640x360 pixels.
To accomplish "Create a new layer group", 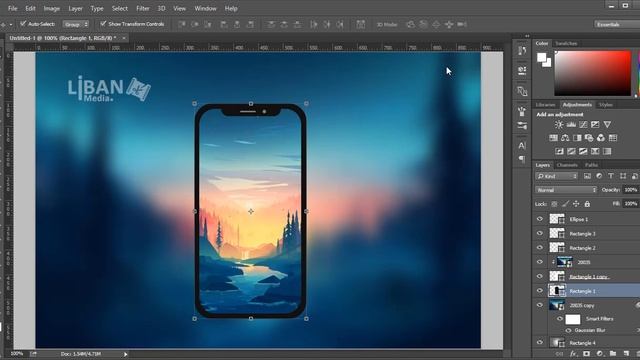I will (613, 353).
